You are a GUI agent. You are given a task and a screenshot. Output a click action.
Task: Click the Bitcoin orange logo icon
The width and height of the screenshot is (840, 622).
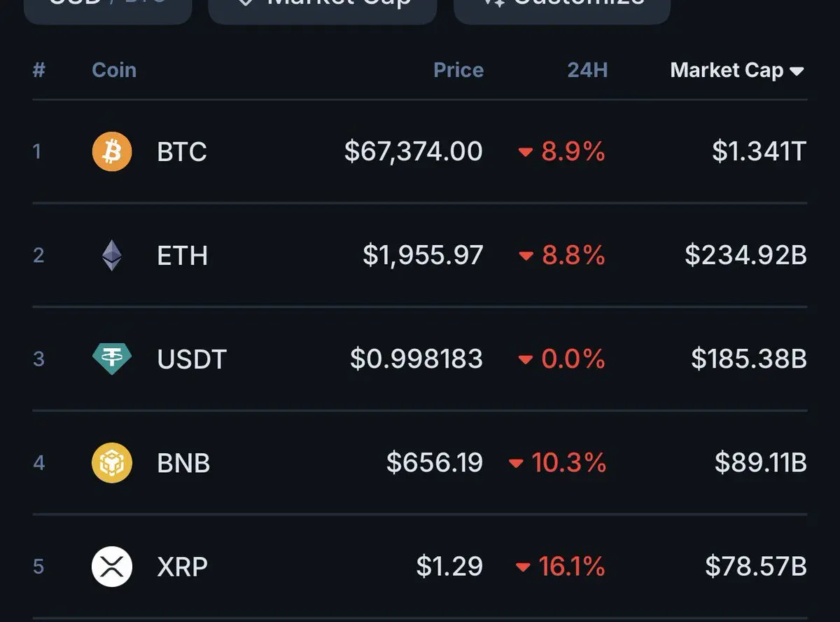(x=112, y=151)
